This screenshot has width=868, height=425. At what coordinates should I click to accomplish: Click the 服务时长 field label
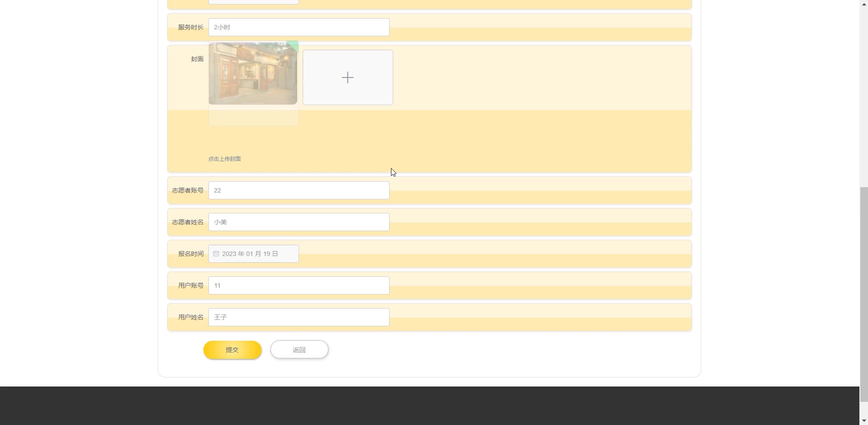(191, 27)
